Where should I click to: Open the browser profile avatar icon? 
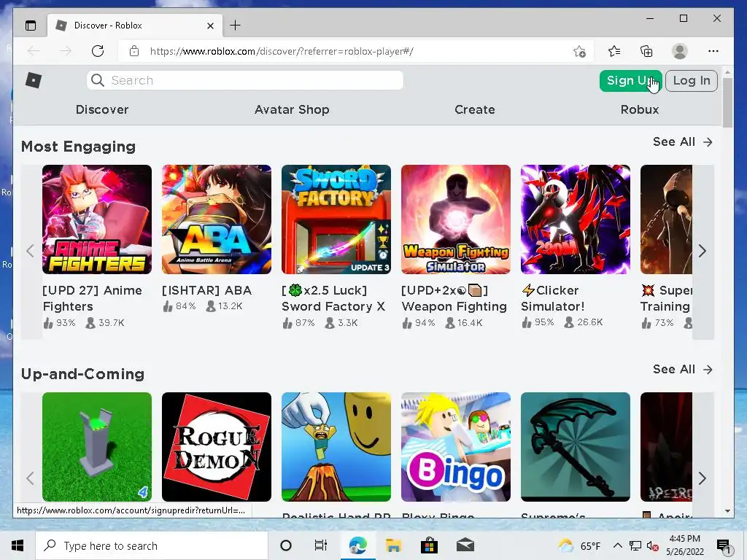679,51
